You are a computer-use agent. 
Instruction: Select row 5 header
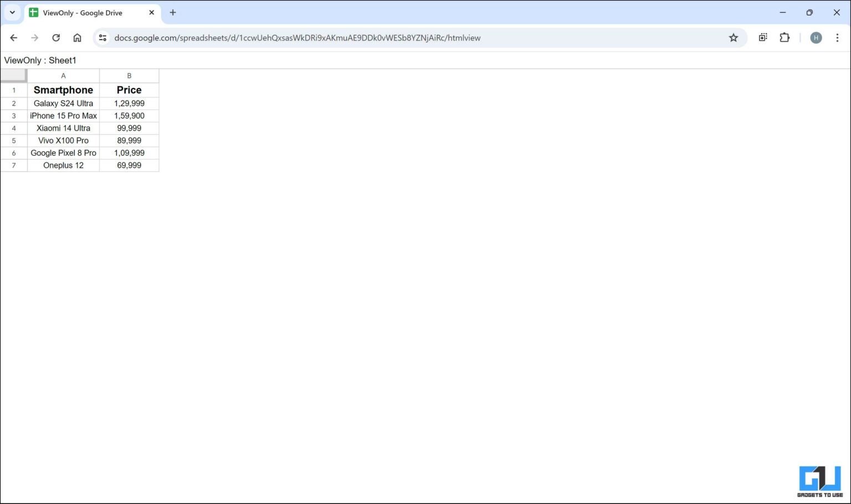pos(14,141)
